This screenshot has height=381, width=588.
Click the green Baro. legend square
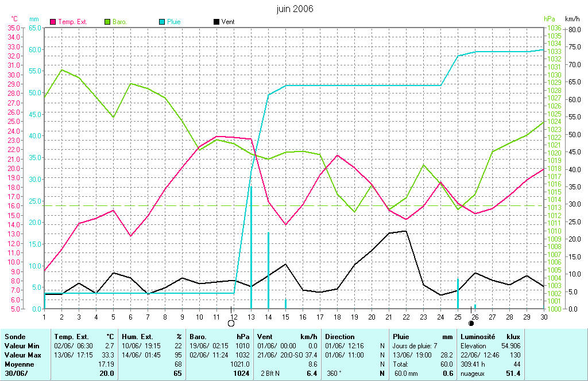tap(107, 22)
